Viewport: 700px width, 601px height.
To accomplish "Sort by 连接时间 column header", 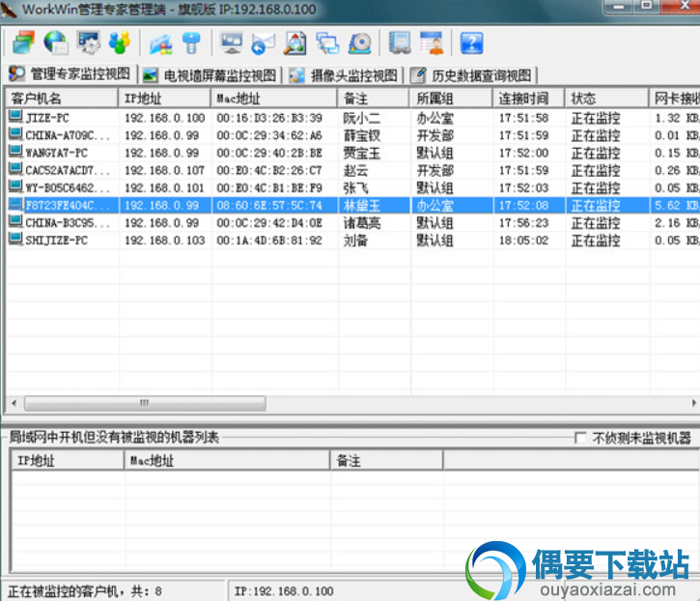I will point(528,99).
